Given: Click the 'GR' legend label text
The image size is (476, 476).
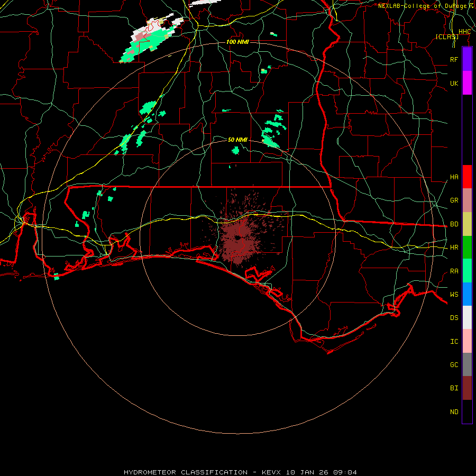Looking at the screenshot, I should 454,200.
